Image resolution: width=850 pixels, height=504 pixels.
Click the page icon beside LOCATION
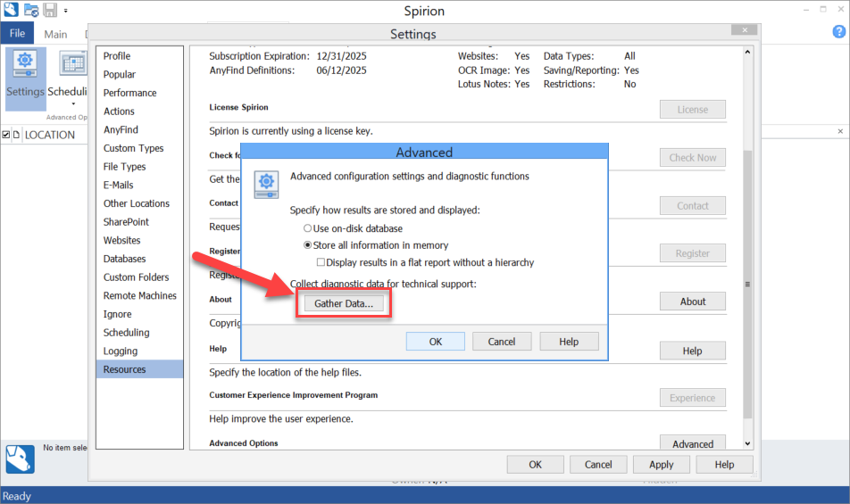(16, 135)
